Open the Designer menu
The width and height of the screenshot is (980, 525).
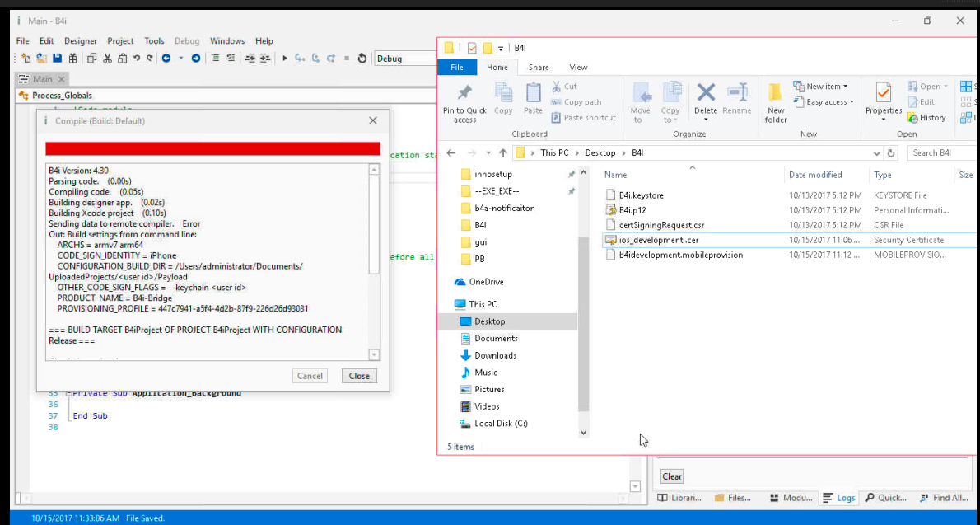81,40
